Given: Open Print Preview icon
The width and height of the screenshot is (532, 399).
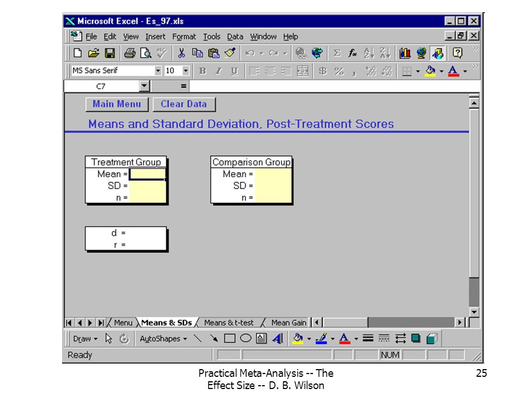Looking at the screenshot, I should coord(146,53).
